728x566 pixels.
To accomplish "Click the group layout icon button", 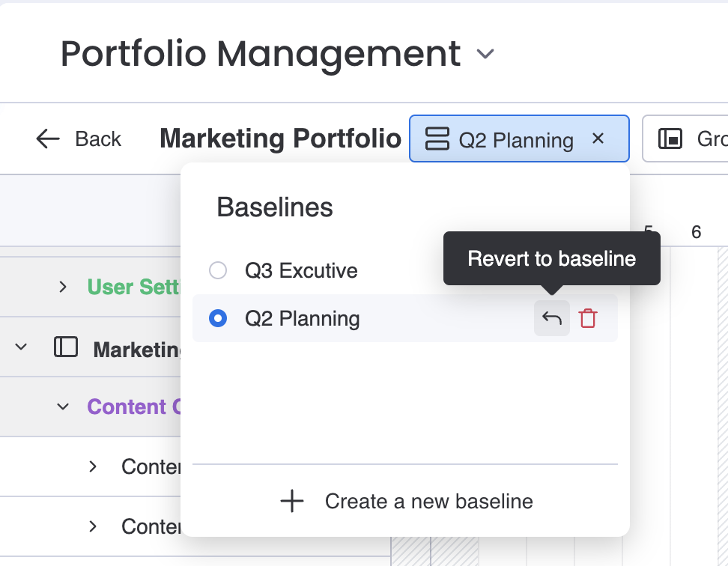I will coord(670,139).
